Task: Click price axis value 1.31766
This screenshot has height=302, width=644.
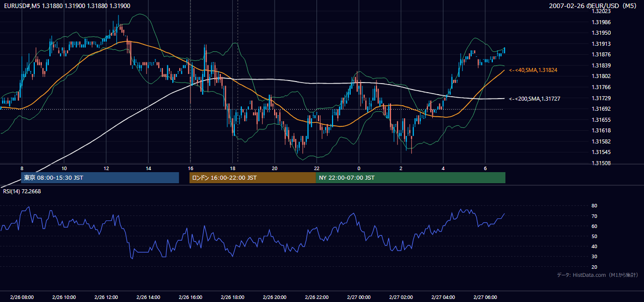Action: 601,87
